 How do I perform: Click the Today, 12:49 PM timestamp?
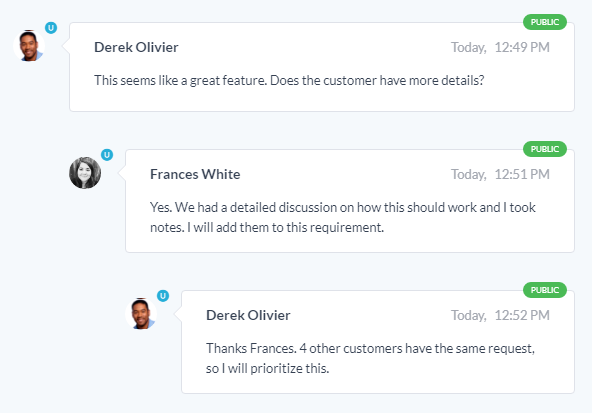pos(500,48)
